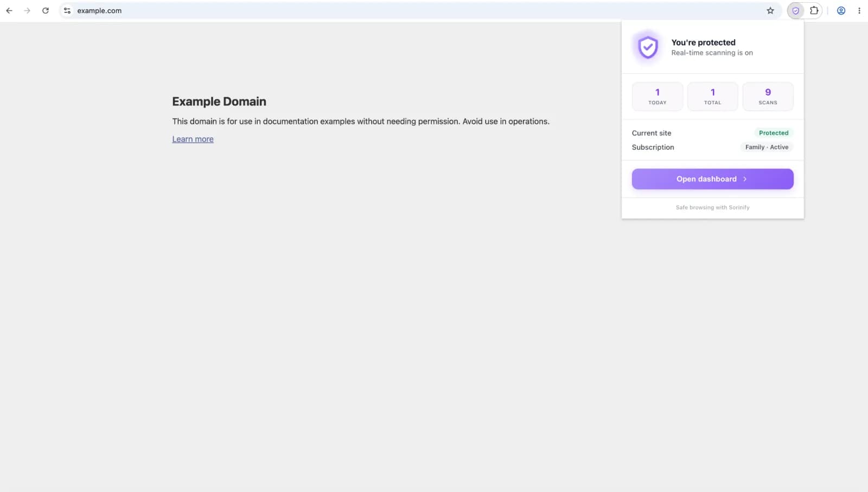Screen dimensions: 868x492
Task: Click the Example Domain heading
Action: point(219,102)
